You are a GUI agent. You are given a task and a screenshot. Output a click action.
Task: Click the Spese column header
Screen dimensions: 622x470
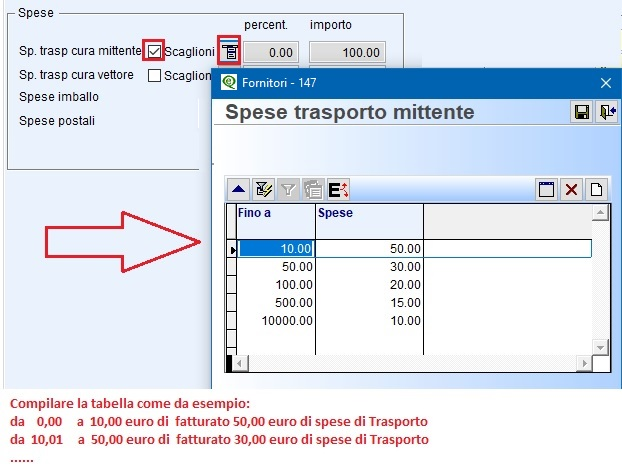pyautogui.click(x=369, y=221)
